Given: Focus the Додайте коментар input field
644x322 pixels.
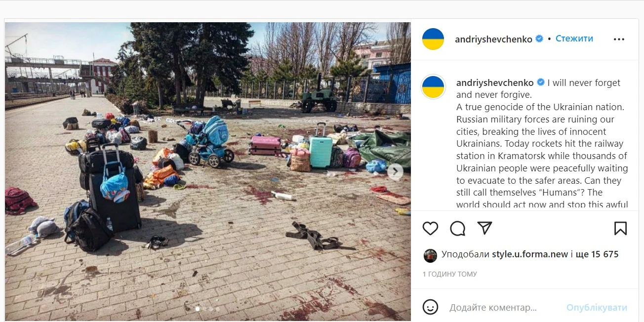Looking at the screenshot, I should click(504, 308).
